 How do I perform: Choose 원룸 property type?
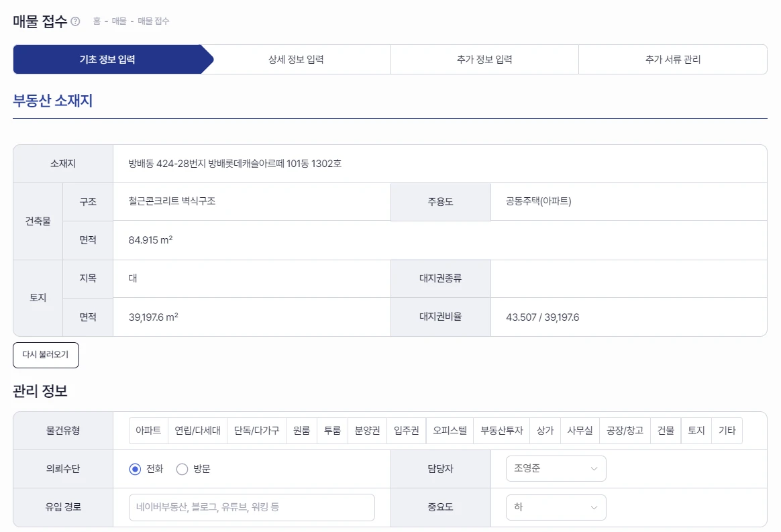pyautogui.click(x=301, y=431)
